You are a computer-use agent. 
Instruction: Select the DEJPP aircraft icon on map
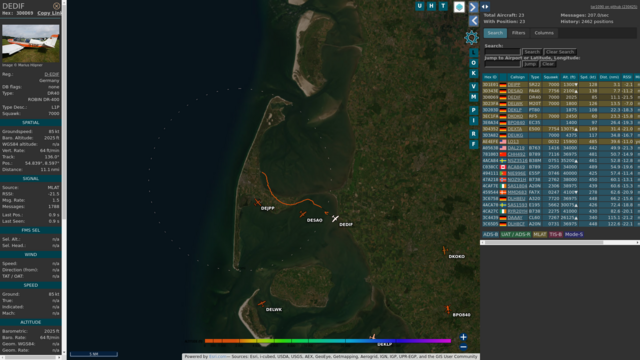click(258, 202)
